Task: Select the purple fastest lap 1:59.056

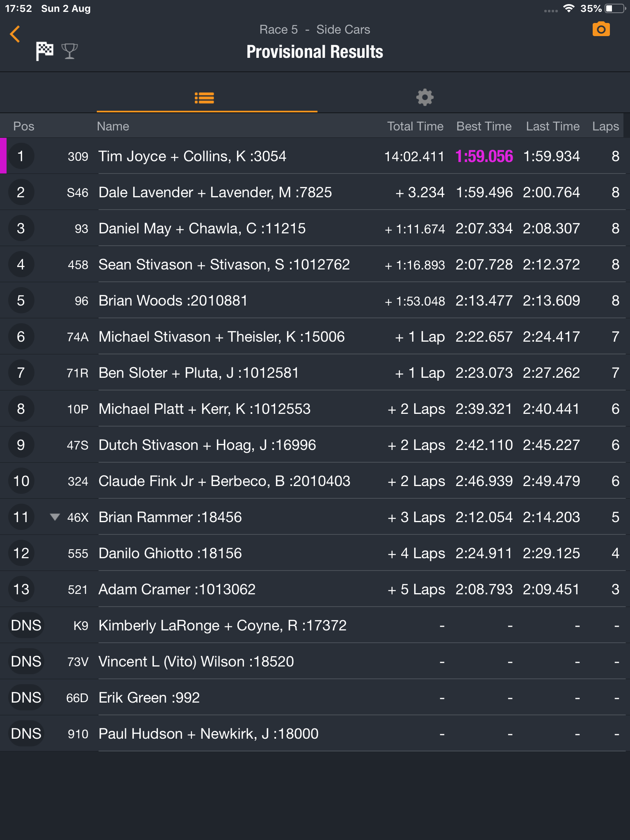Action: point(484,156)
